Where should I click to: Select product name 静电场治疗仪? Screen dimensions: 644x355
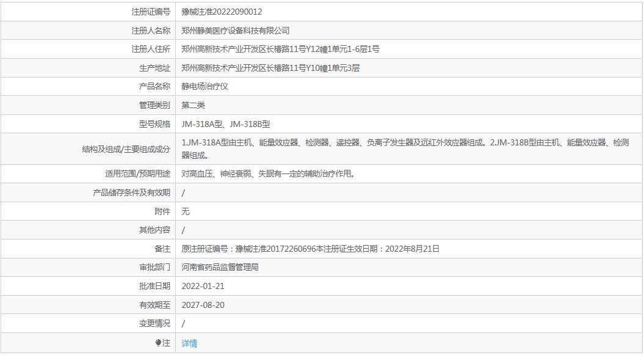point(204,87)
